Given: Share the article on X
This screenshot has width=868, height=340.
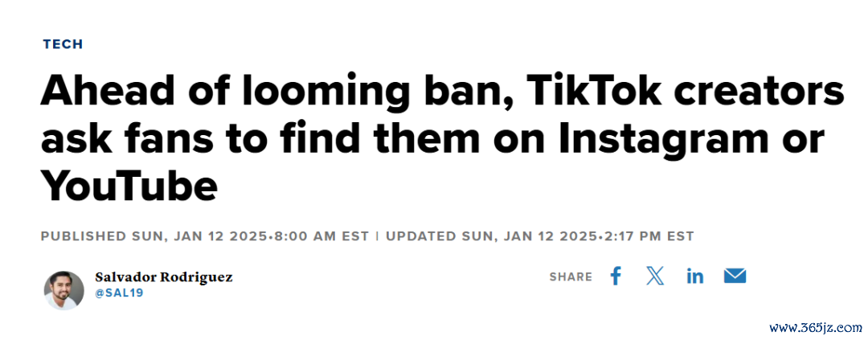Looking at the screenshot, I should (655, 276).
